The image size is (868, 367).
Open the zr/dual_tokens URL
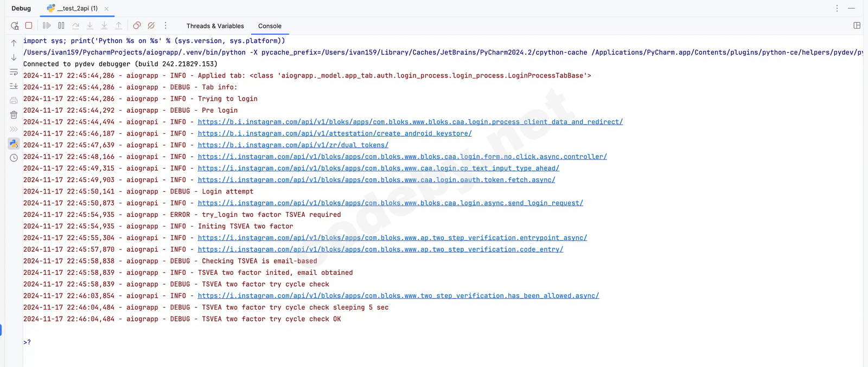tap(293, 145)
